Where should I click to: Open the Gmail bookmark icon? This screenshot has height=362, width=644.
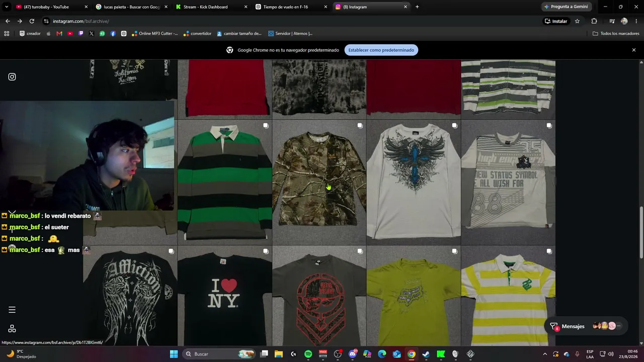(59, 34)
